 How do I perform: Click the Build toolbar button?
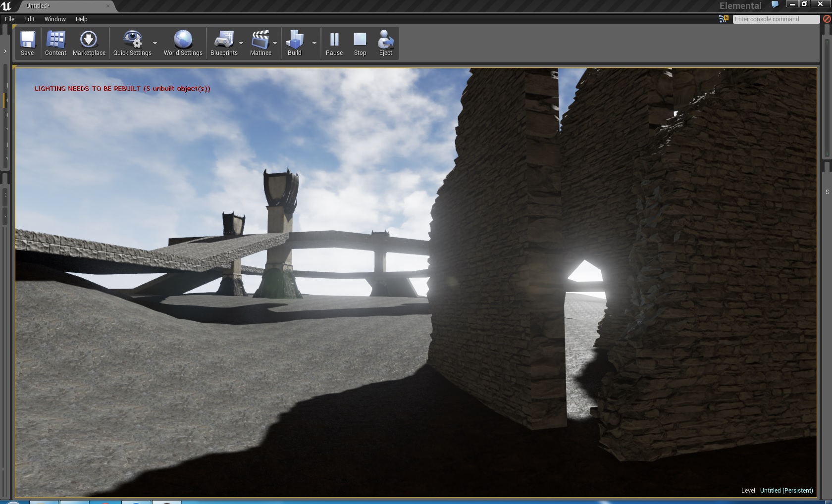[295, 44]
